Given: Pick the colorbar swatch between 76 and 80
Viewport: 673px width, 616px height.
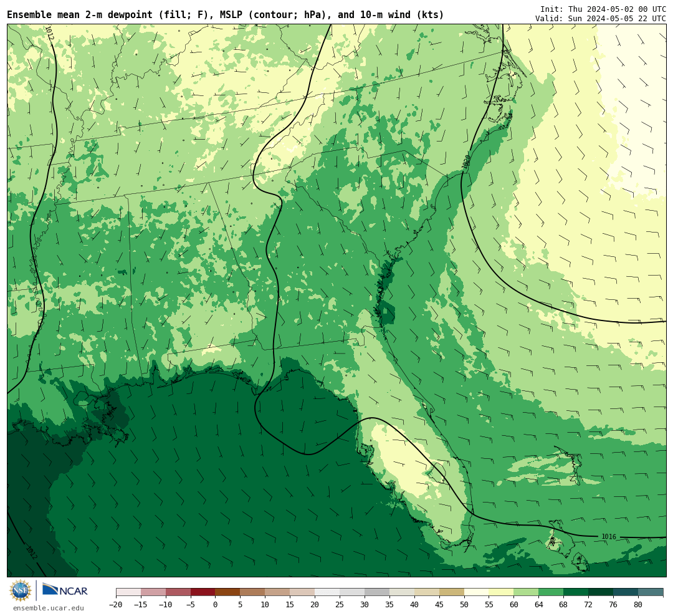Looking at the screenshot, I should click(x=626, y=592).
